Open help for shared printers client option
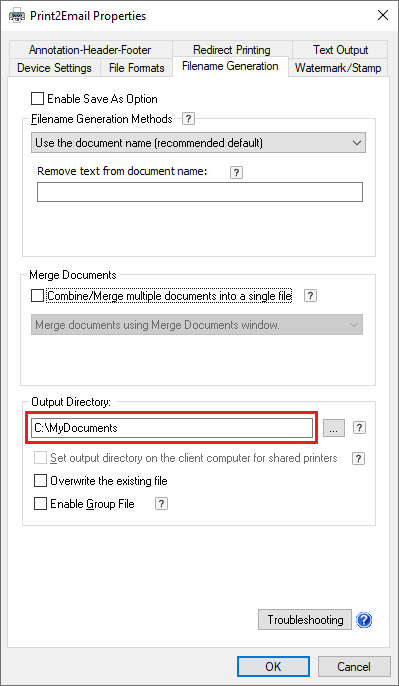 point(358,458)
